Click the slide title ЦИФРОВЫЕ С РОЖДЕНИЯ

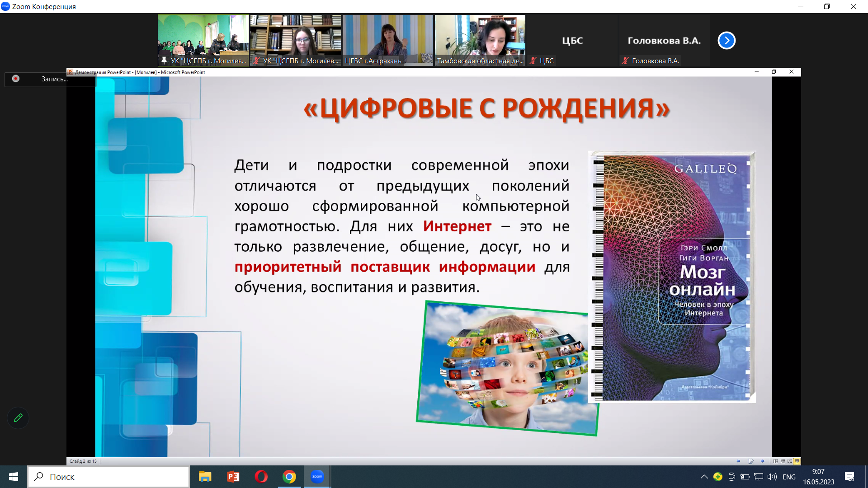[487, 109]
